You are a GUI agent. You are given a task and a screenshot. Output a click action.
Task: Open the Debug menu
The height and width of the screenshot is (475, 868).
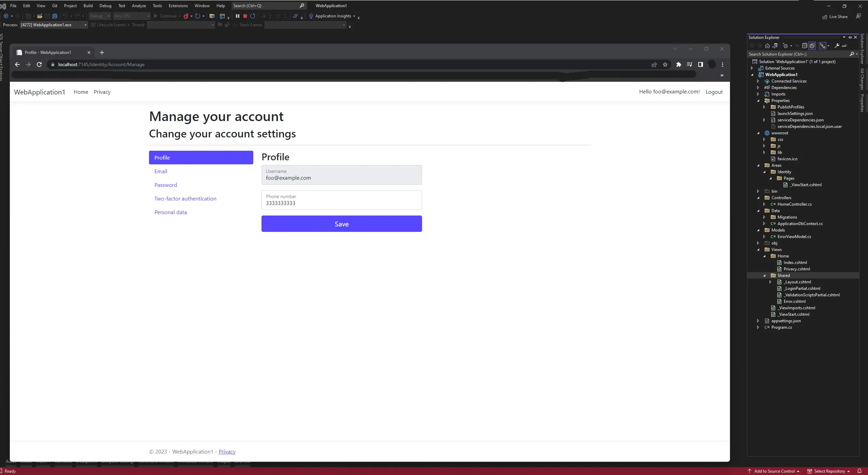(x=105, y=6)
